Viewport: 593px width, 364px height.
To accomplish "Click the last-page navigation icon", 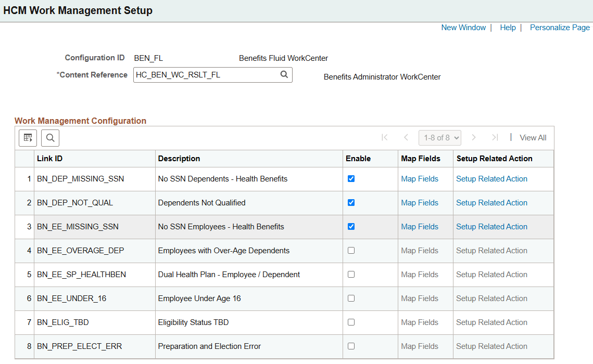I will [495, 137].
